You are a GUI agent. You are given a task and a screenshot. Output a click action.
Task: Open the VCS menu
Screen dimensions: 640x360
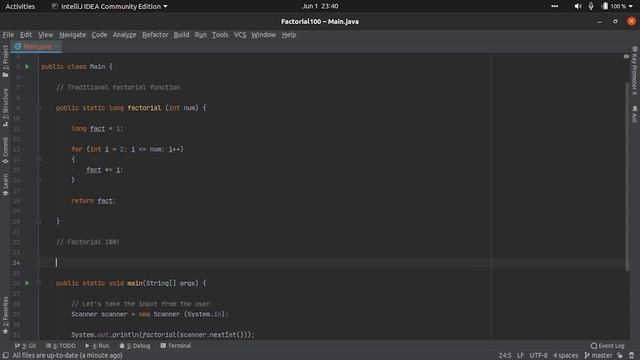240,35
